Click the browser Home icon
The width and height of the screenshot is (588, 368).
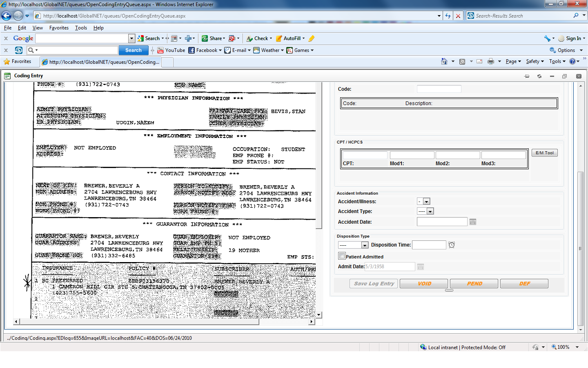point(444,61)
